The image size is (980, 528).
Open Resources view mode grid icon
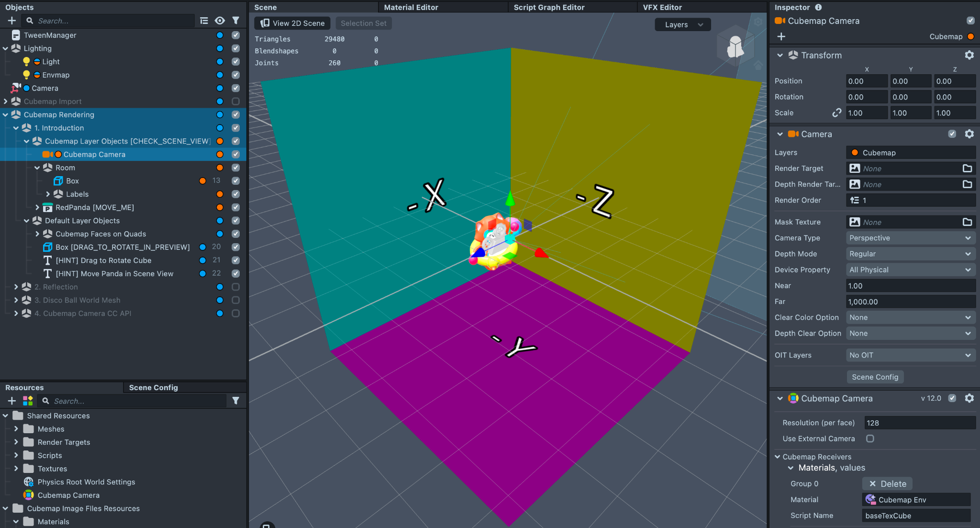(x=28, y=401)
